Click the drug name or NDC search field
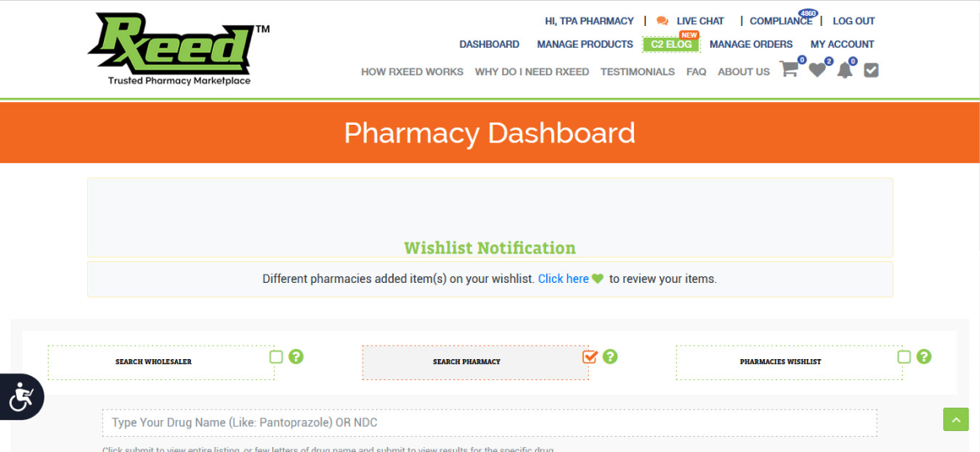 tap(489, 423)
